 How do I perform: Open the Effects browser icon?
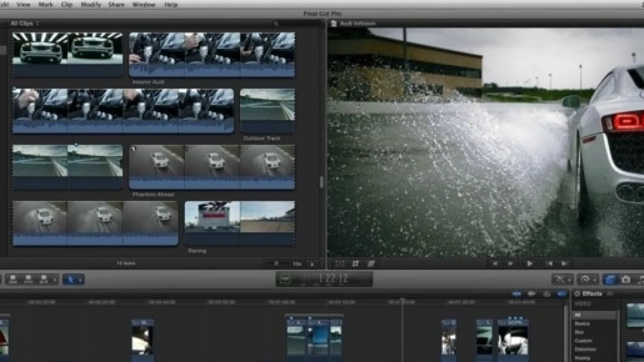point(610,279)
